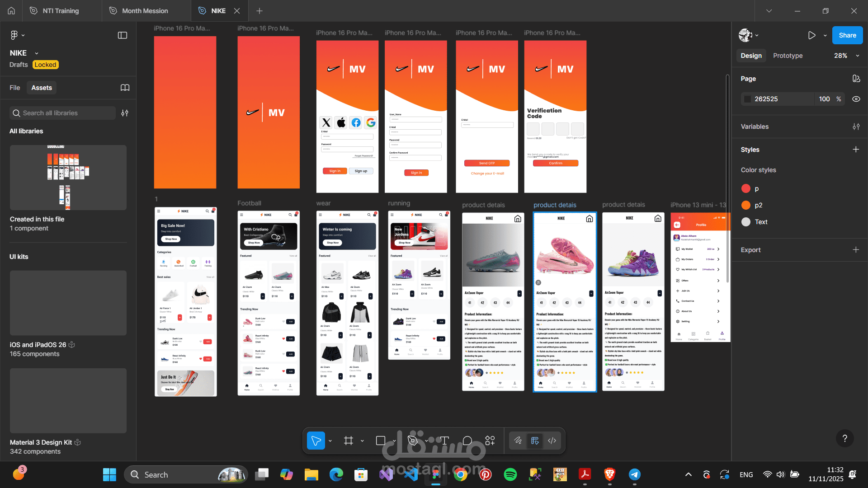Select the Text tool
This screenshot has height=488, width=868.
(x=444, y=441)
